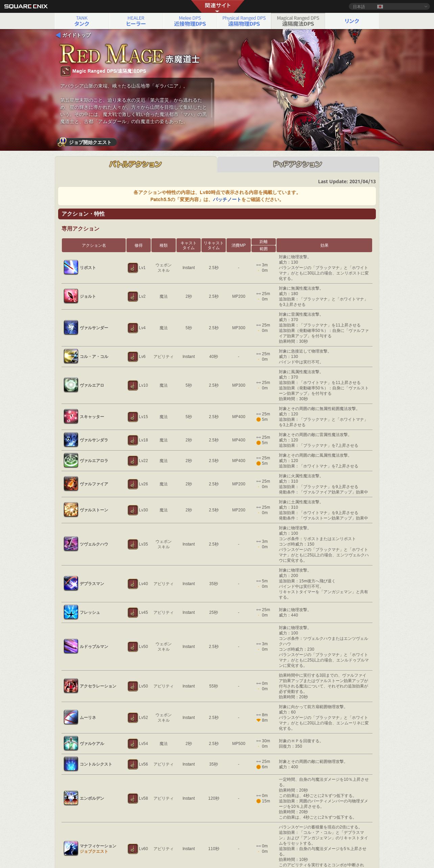Image resolution: width=434 pixels, height=868 pixels.
Task: Click the ジョブ開始クエスト button
Action: pyautogui.click(x=87, y=142)
